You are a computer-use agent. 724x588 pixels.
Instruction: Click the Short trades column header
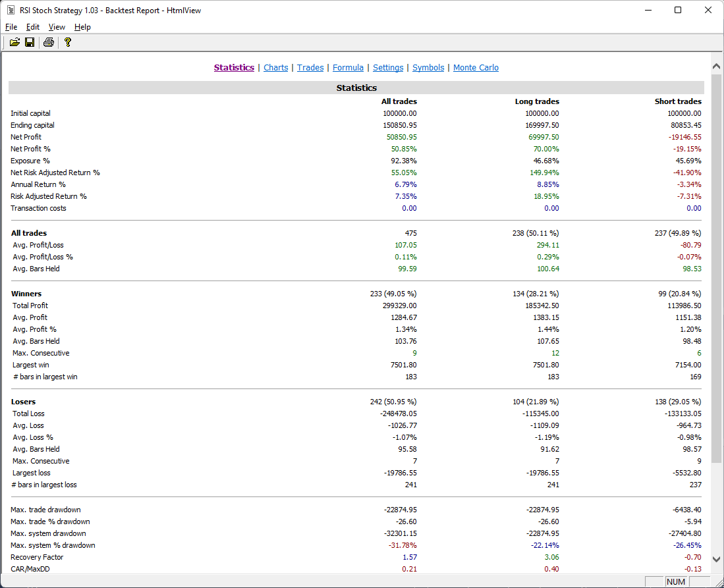pos(678,101)
